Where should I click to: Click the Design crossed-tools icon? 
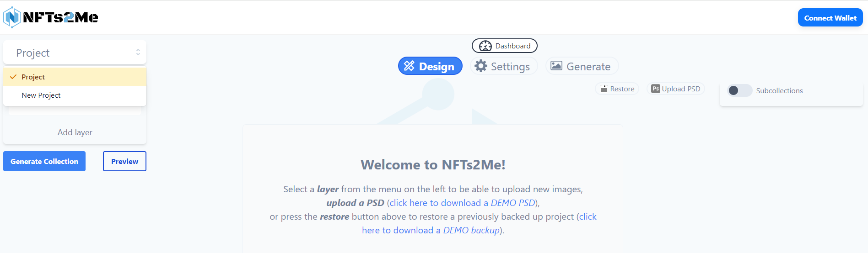click(x=409, y=66)
